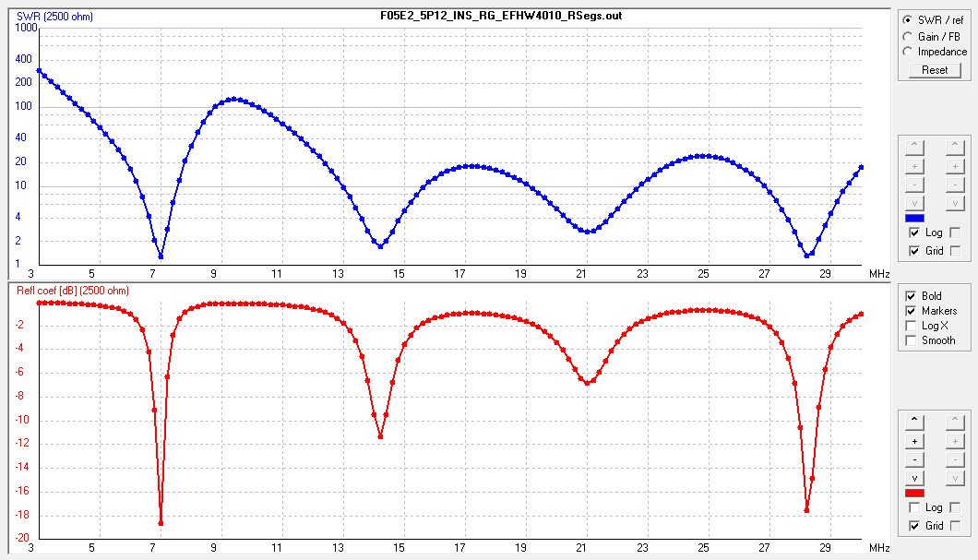Click the up arrow in the red trace panel
This screenshot has width=978, height=560.
tap(914, 421)
